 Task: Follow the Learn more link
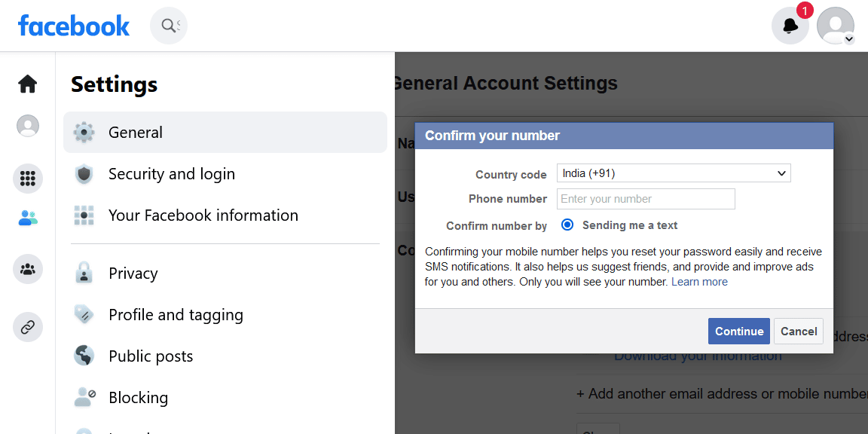point(699,282)
